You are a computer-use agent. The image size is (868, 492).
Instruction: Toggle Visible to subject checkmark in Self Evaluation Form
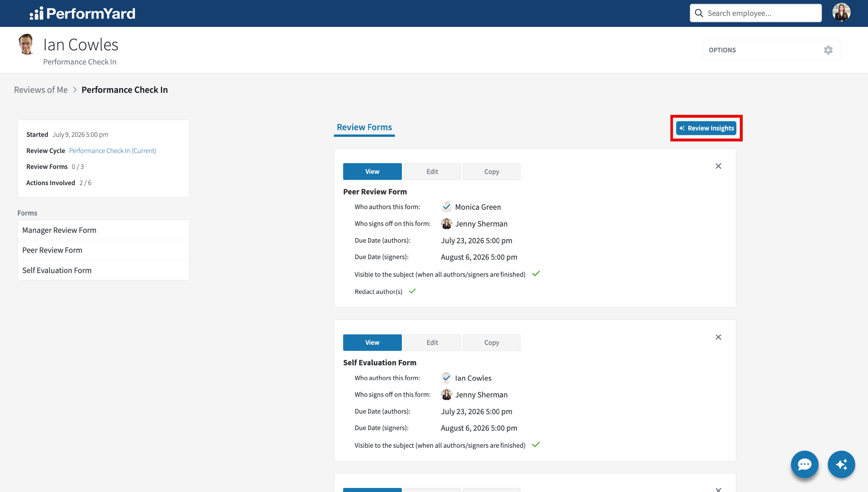coord(536,444)
